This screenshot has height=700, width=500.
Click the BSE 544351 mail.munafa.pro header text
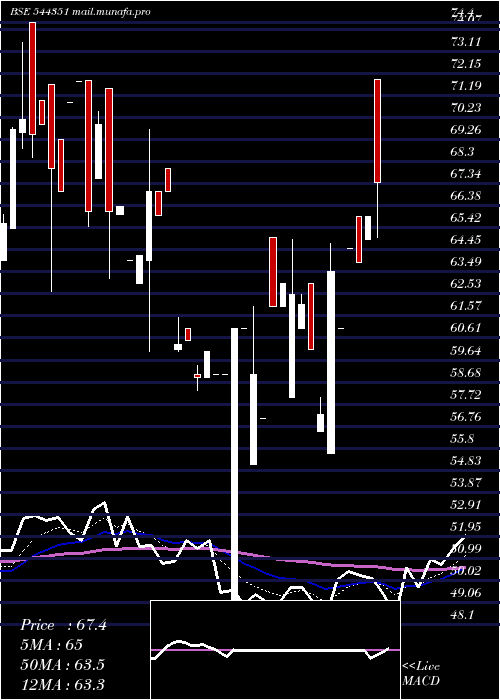point(80,12)
